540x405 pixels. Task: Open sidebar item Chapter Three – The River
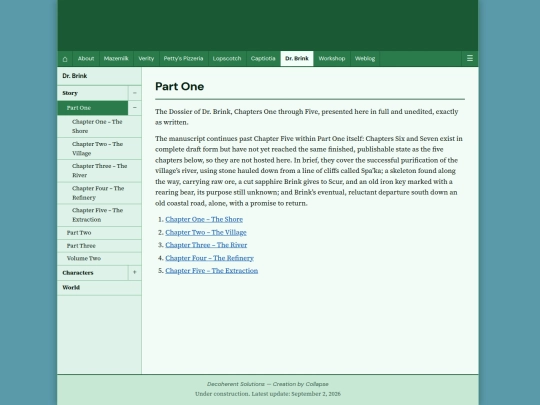(x=99, y=170)
